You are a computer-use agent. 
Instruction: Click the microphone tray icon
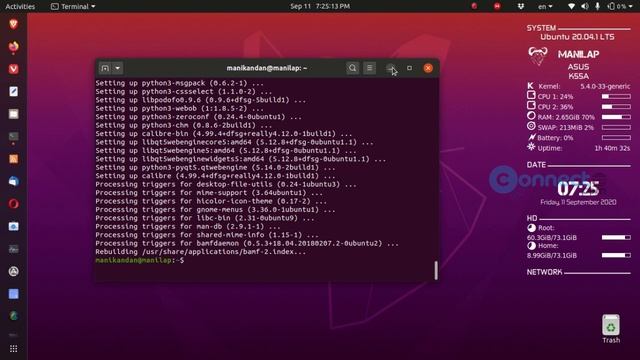tap(597, 6)
